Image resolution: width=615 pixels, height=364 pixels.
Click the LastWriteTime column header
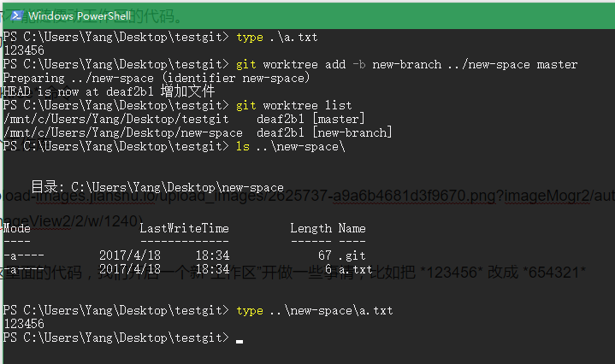click(184, 228)
